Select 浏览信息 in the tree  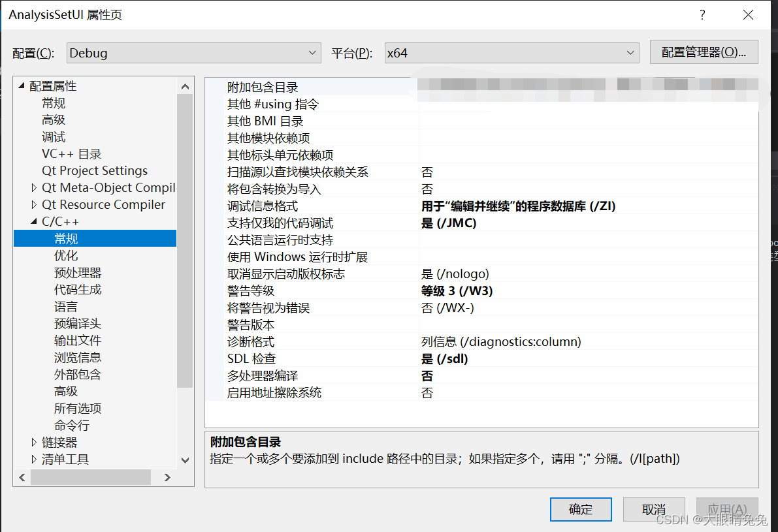point(77,358)
